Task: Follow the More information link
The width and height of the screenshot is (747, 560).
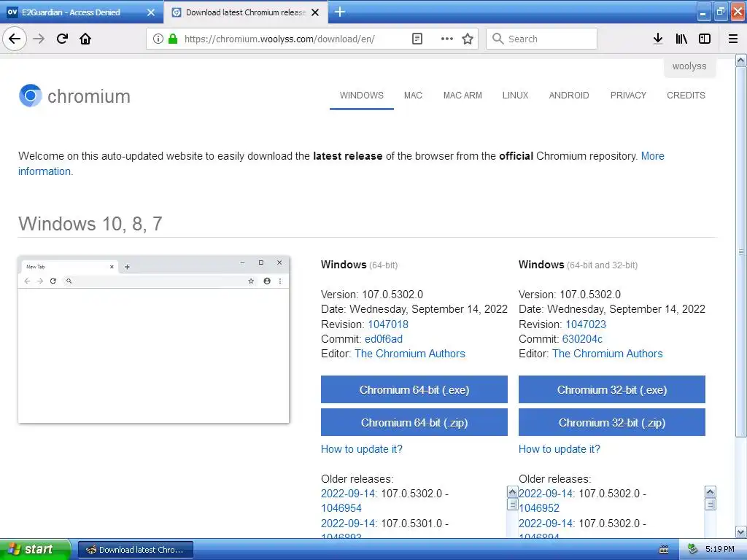Action: tap(652, 156)
